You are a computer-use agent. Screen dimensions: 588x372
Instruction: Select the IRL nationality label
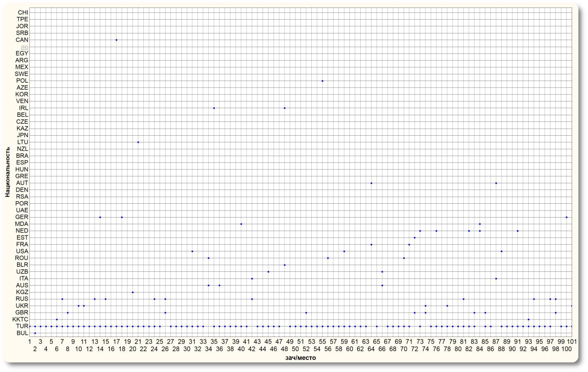24,108
